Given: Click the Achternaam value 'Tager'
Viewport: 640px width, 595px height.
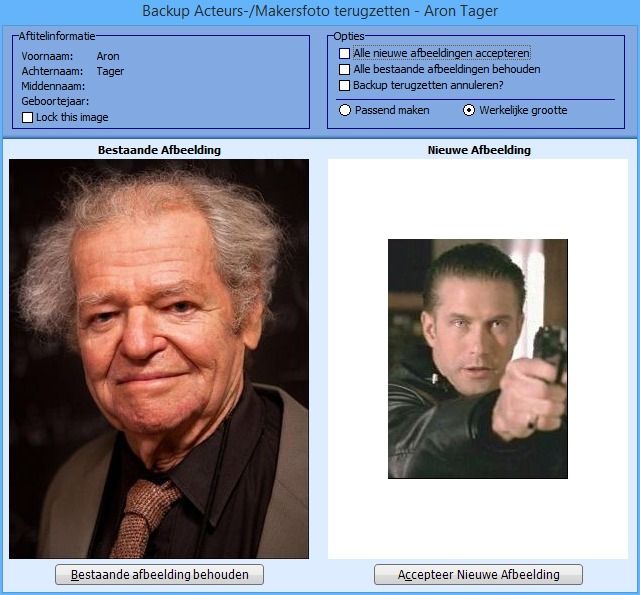Looking at the screenshot, I should tap(110, 71).
